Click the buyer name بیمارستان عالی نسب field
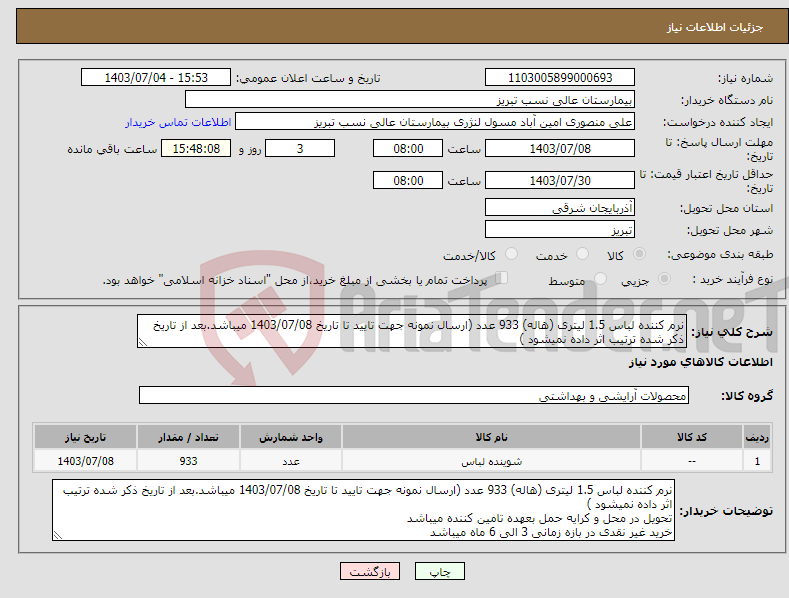The width and height of the screenshot is (789, 598). pos(410,100)
